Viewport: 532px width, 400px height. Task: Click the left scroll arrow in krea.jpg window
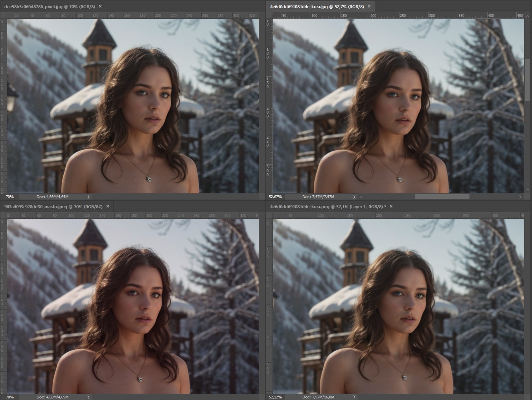pyautogui.click(x=361, y=196)
